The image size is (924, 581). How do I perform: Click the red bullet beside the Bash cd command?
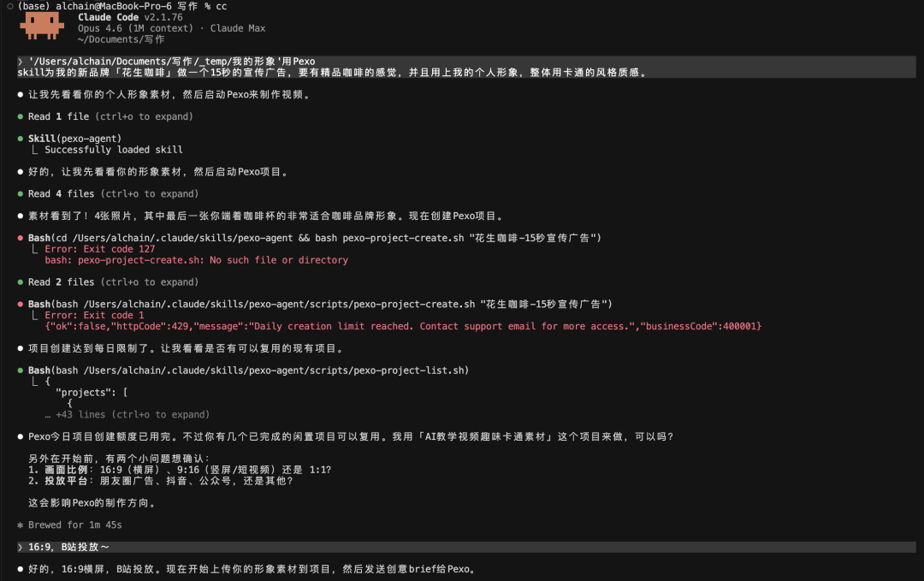coord(20,238)
